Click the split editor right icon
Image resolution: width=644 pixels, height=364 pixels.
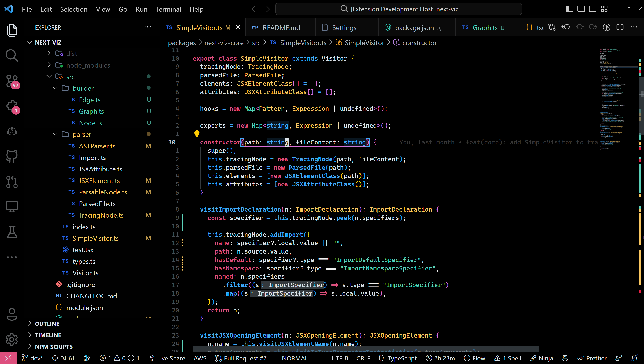tap(620, 27)
